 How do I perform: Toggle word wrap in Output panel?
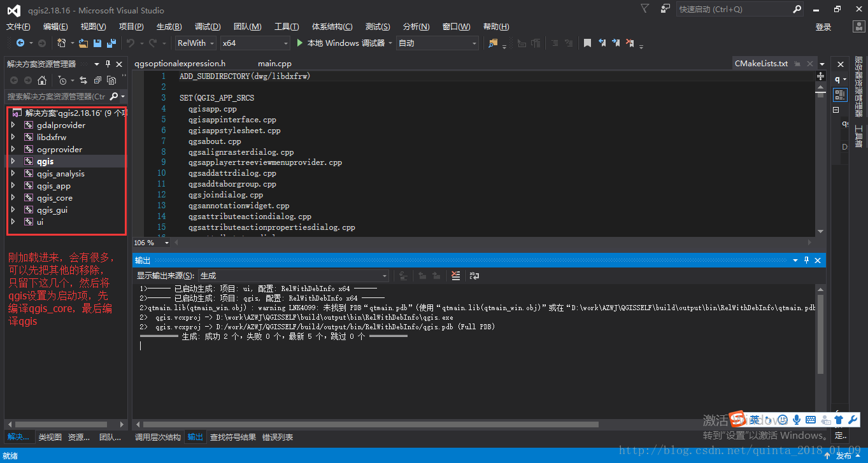(x=474, y=276)
